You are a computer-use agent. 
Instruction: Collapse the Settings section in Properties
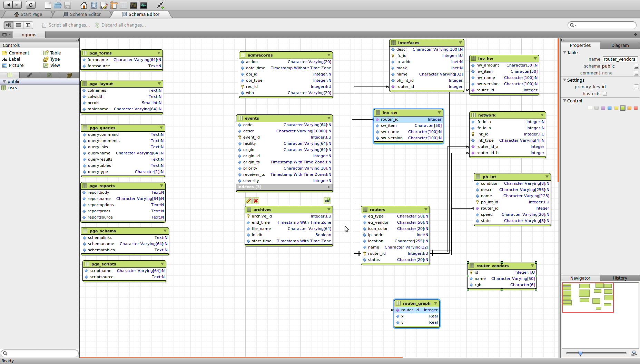(565, 80)
